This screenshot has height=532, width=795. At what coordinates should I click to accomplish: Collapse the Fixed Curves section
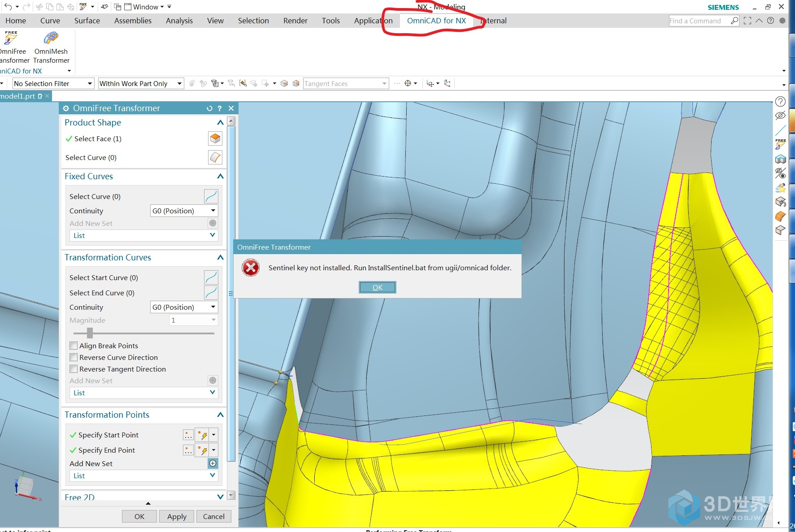pyautogui.click(x=220, y=176)
